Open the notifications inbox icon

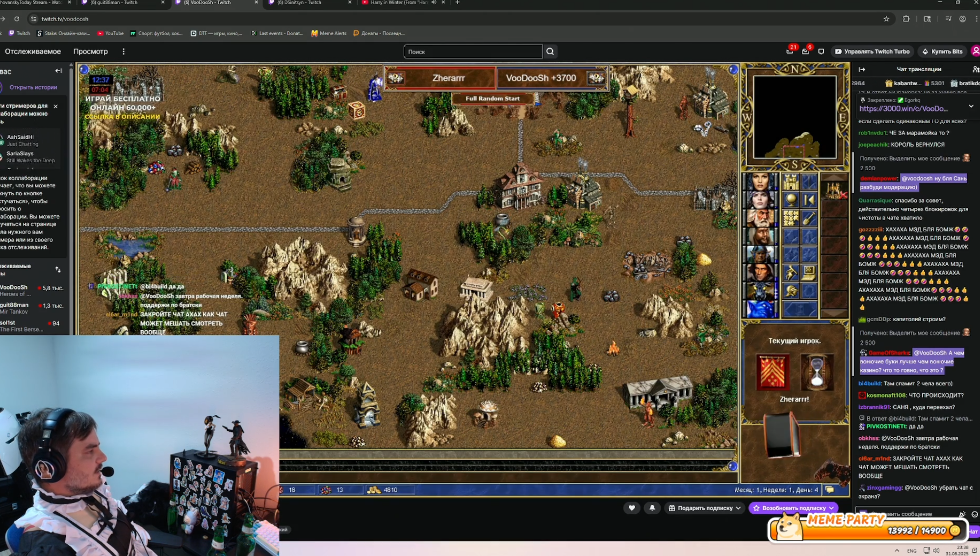(x=805, y=51)
